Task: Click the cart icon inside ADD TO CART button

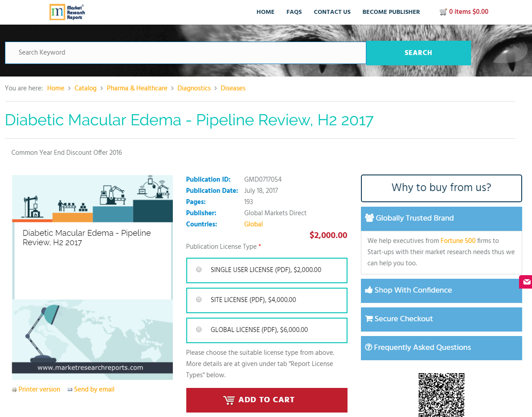Action: tap(229, 400)
